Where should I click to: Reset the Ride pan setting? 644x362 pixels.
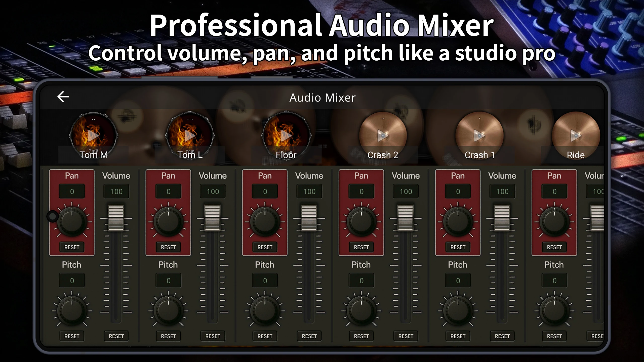tap(554, 247)
